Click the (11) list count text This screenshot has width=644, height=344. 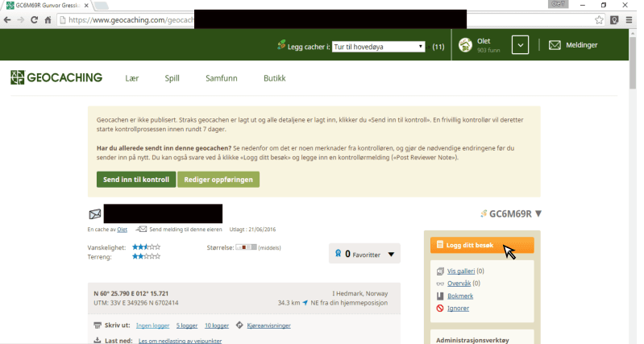pos(438,47)
